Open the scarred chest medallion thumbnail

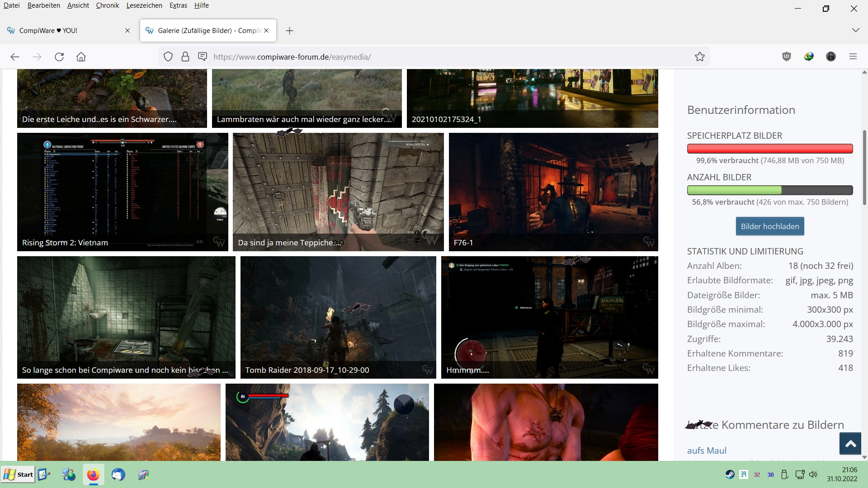click(x=546, y=422)
